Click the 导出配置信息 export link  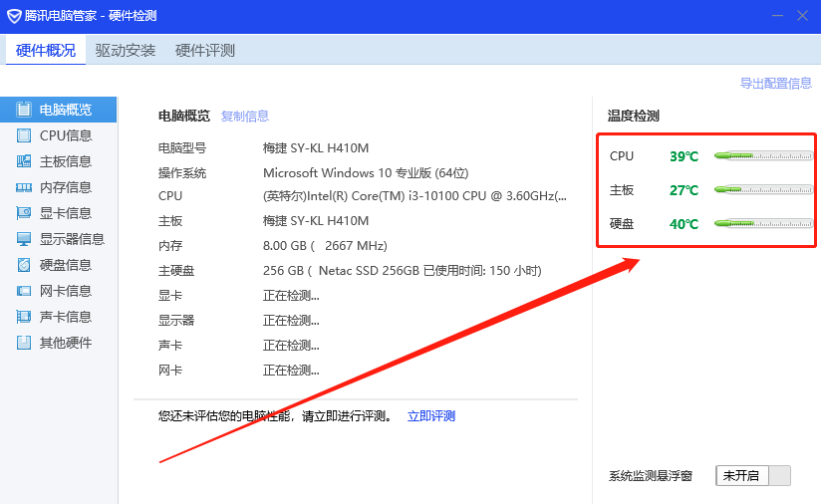coord(775,84)
